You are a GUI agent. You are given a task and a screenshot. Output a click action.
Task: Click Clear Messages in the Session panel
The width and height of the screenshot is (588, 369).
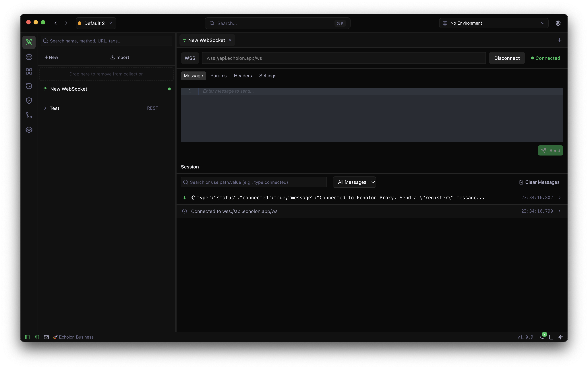(x=539, y=182)
